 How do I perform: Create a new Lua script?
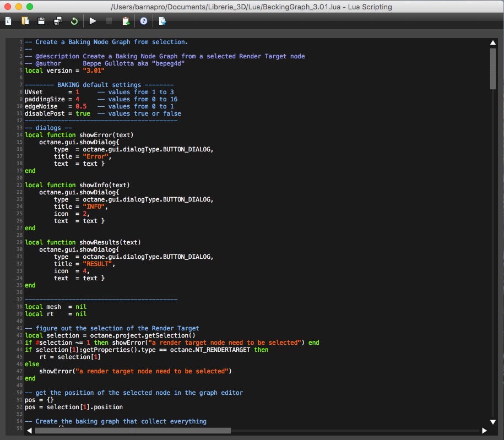8,21
